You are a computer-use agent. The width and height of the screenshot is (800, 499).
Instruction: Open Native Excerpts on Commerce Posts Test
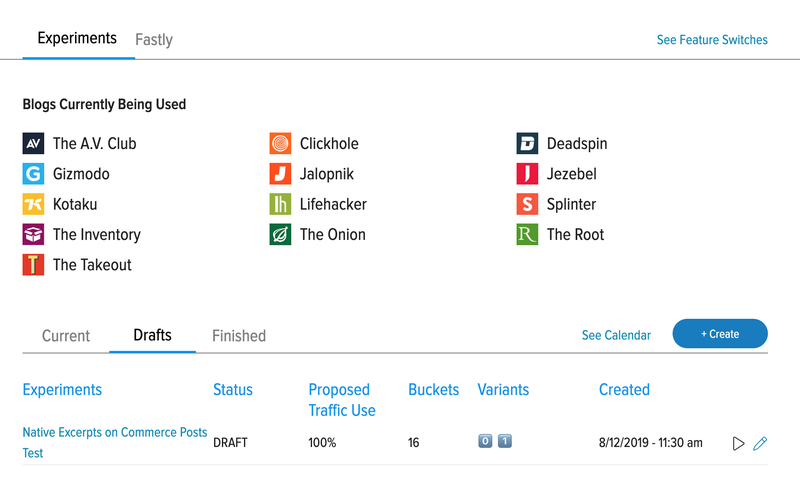click(x=115, y=442)
